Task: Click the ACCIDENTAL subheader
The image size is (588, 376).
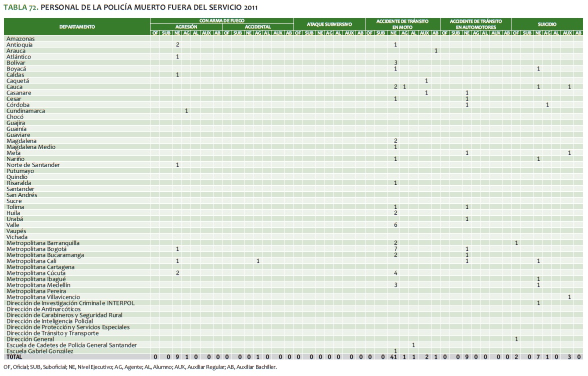Action: [257, 27]
